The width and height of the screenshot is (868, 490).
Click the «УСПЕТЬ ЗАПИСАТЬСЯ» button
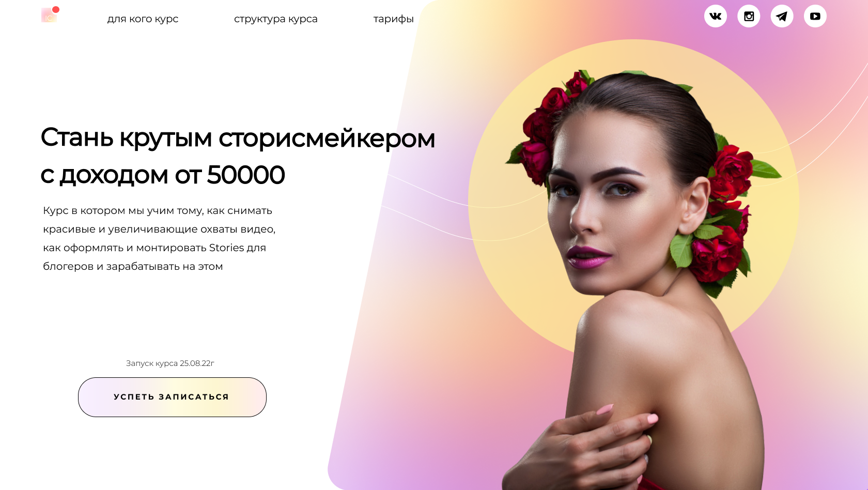click(x=172, y=397)
